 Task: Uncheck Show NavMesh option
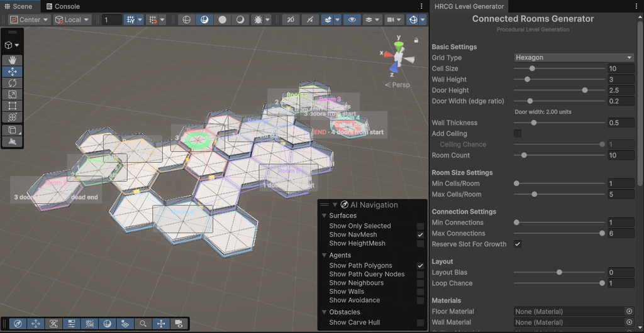420,234
